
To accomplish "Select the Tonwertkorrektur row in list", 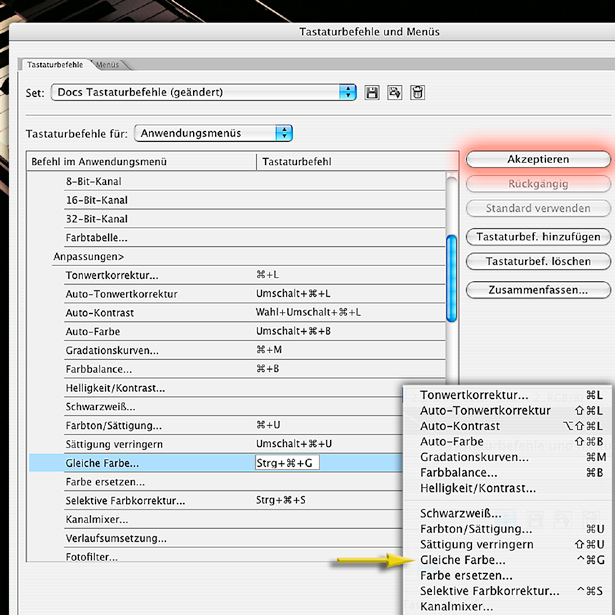I will click(x=112, y=275).
